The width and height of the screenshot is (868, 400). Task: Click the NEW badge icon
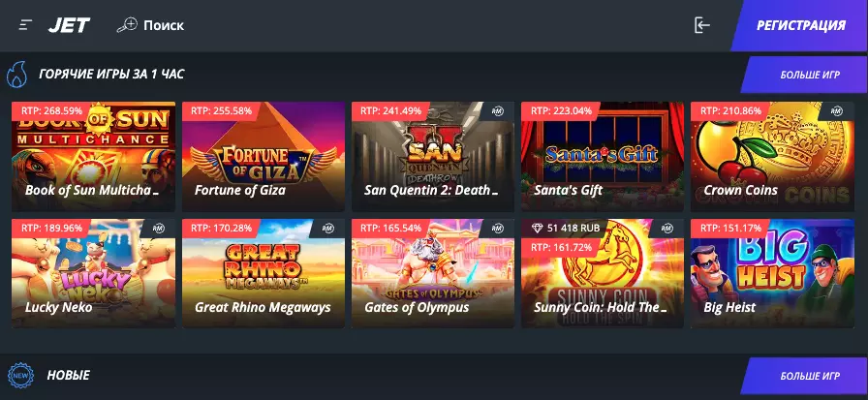(20, 376)
